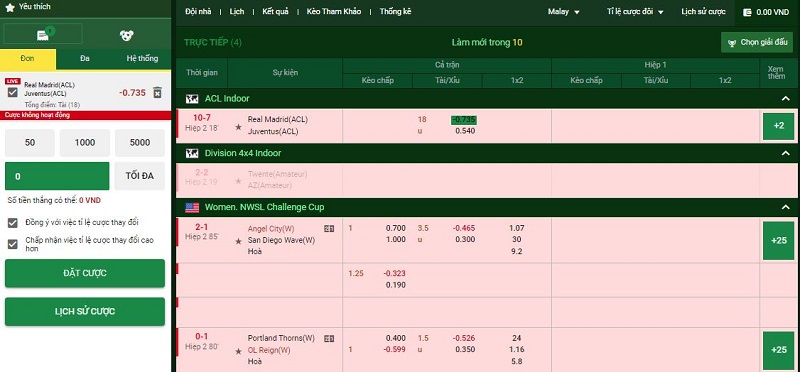Screen dimensions: 800x372
Task: Click the TỐI ĐA max stake button
Action: [x=139, y=176]
